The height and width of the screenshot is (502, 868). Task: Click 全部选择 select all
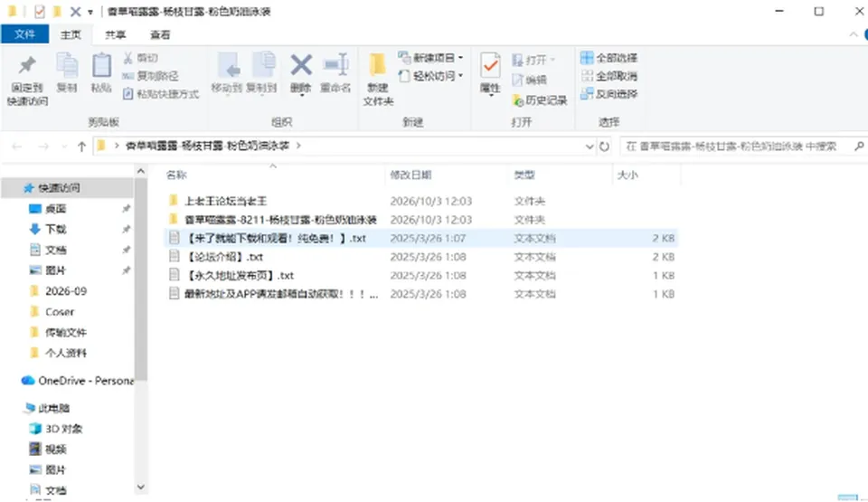609,58
